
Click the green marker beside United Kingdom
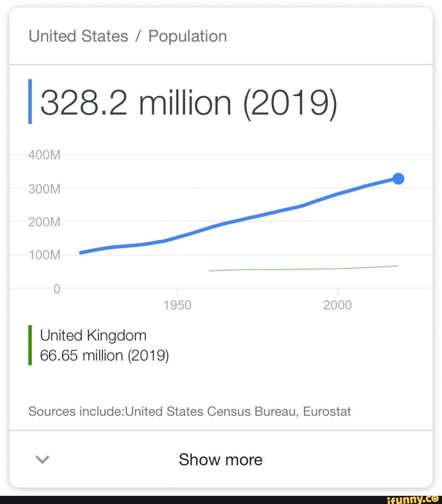coord(30,345)
